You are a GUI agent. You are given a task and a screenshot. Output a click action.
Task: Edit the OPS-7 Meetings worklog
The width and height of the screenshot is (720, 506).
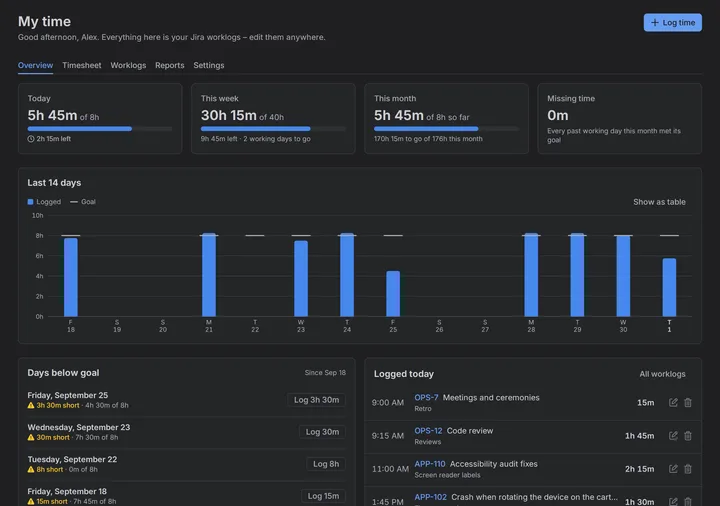pyautogui.click(x=673, y=403)
